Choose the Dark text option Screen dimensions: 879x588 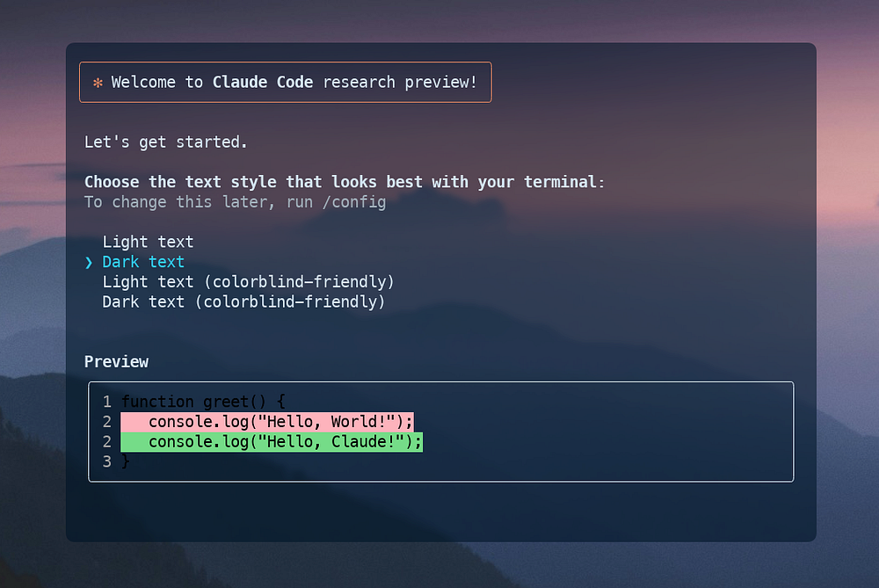(143, 262)
